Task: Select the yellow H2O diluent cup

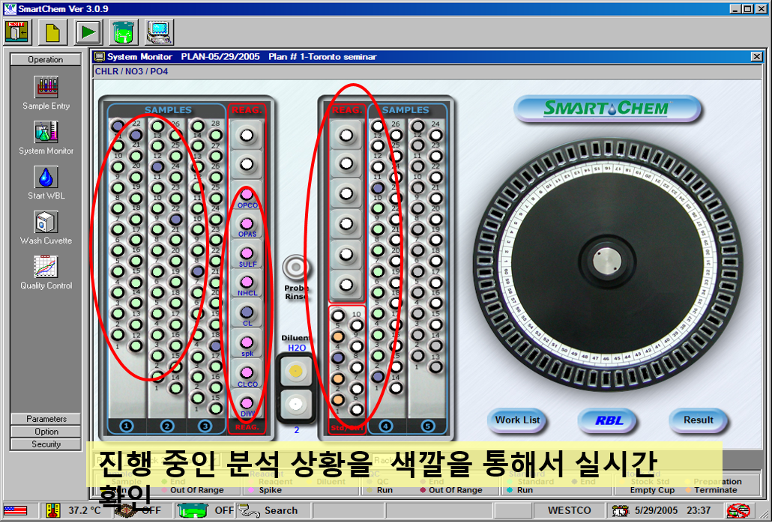Action: tap(295, 371)
